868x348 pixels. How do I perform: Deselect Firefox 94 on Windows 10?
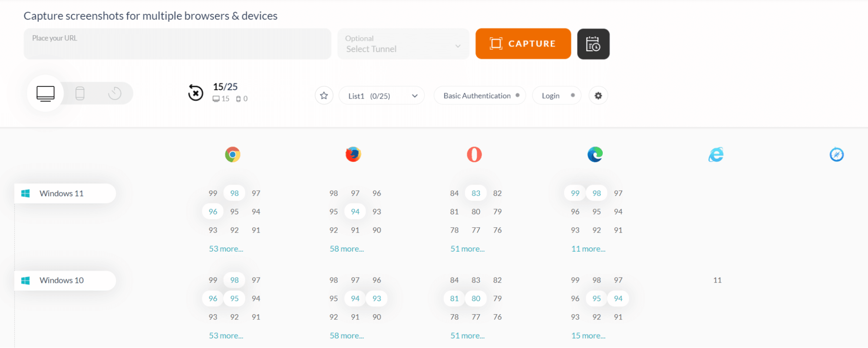pos(355,299)
